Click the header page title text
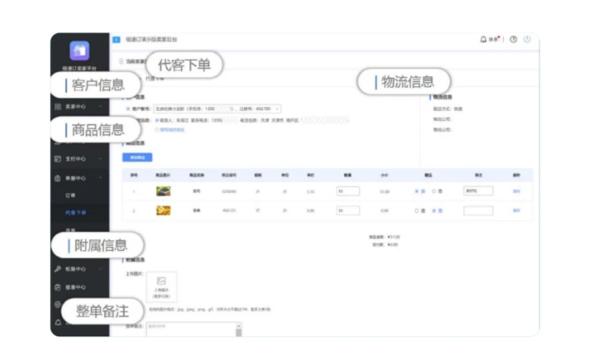 pos(151,40)
